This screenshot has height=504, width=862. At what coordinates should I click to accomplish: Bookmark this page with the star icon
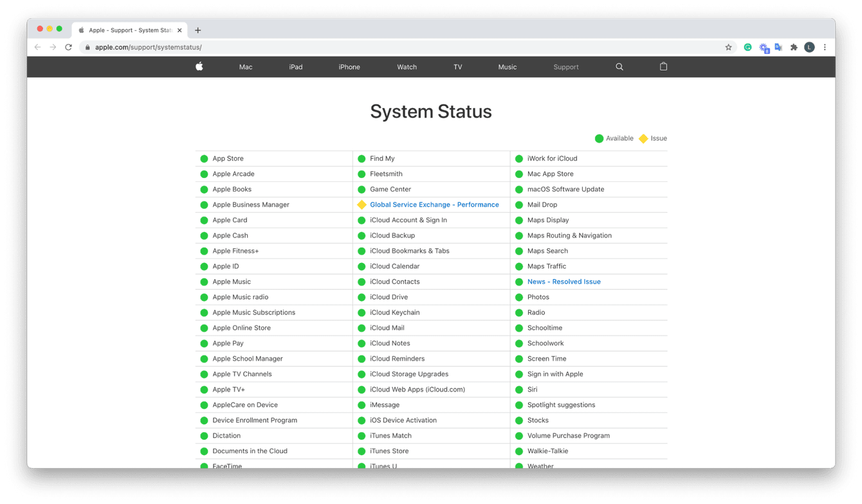click(728, 47)
